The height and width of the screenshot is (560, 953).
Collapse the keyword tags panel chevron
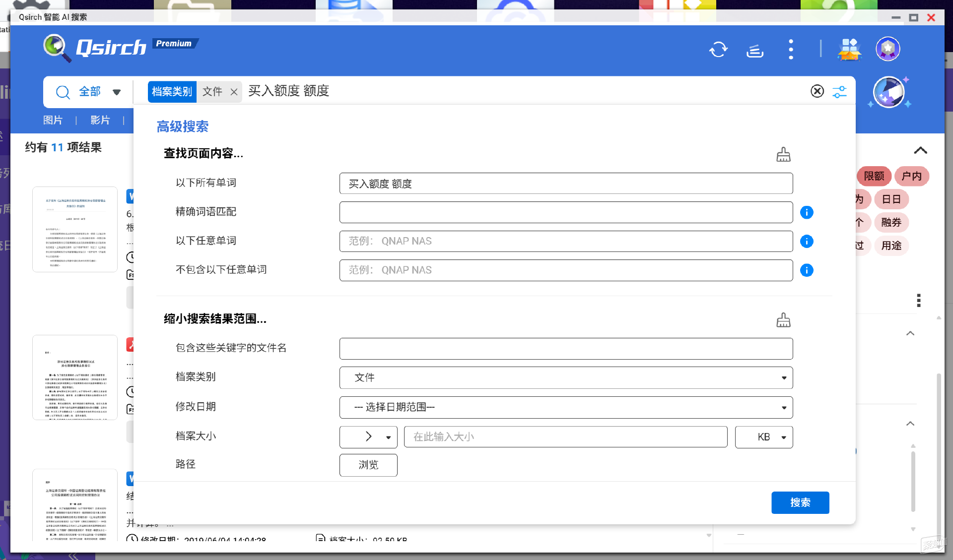[920, 150]
